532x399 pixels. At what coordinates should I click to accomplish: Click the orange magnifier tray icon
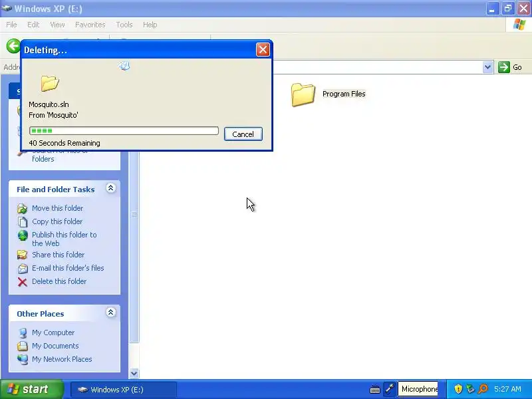[x=483, y=389]
